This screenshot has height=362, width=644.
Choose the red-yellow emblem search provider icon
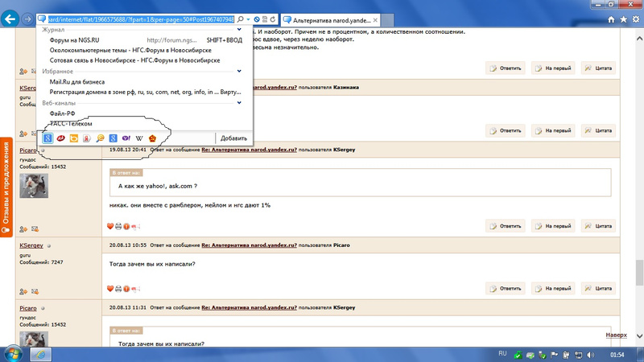152,138
